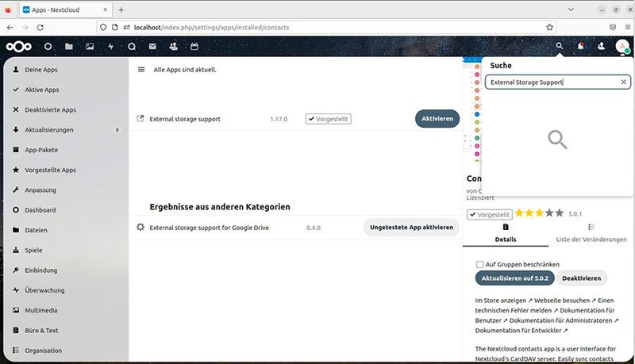The image size is (635, 364).
Task: Click the unified search magnifier icon
Action: [x=560, y=46]
